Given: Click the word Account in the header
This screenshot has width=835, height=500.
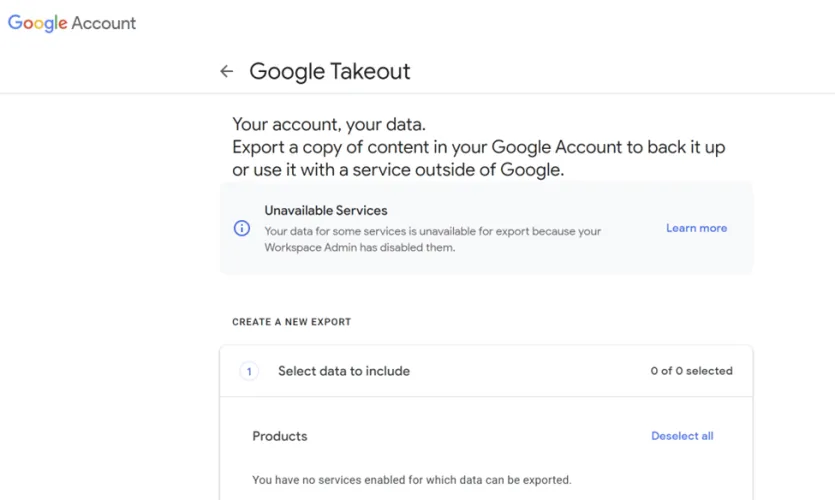Looking at the screenshot, I should (x=104, y=23).
